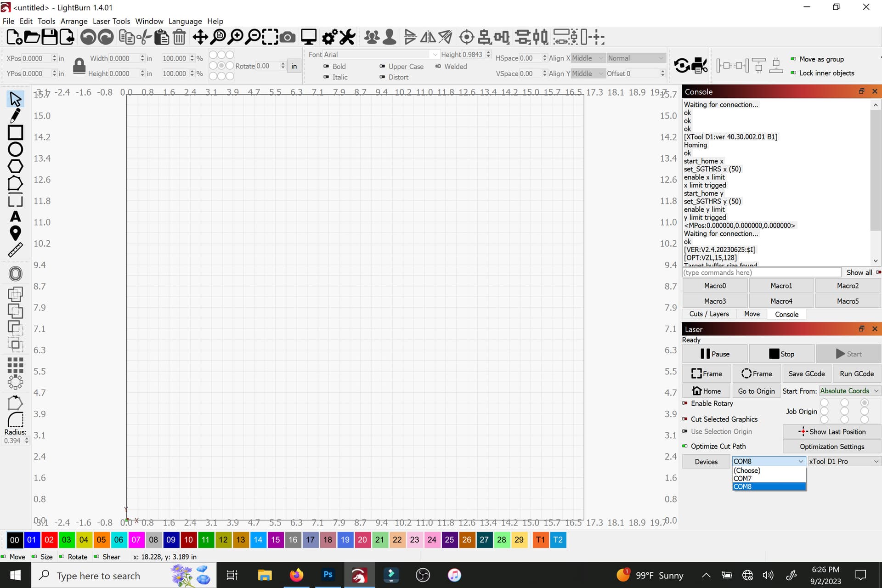Pick blue color swatch 01
Image resolution: width=882 pixels, height=588 pixels.
[31, 540]
